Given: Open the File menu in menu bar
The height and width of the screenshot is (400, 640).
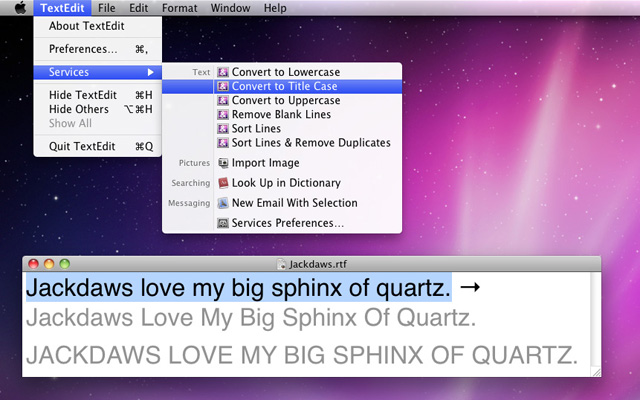Looking at the screenshot, I should 106,8.
